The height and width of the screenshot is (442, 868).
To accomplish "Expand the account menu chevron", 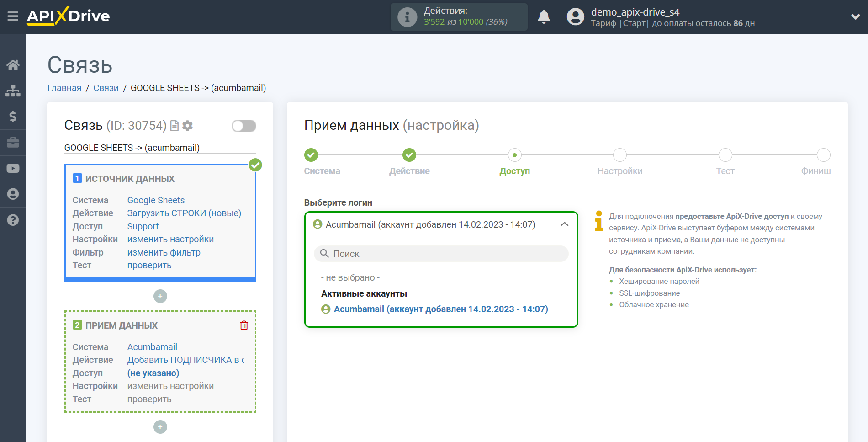I will (855, 17).
